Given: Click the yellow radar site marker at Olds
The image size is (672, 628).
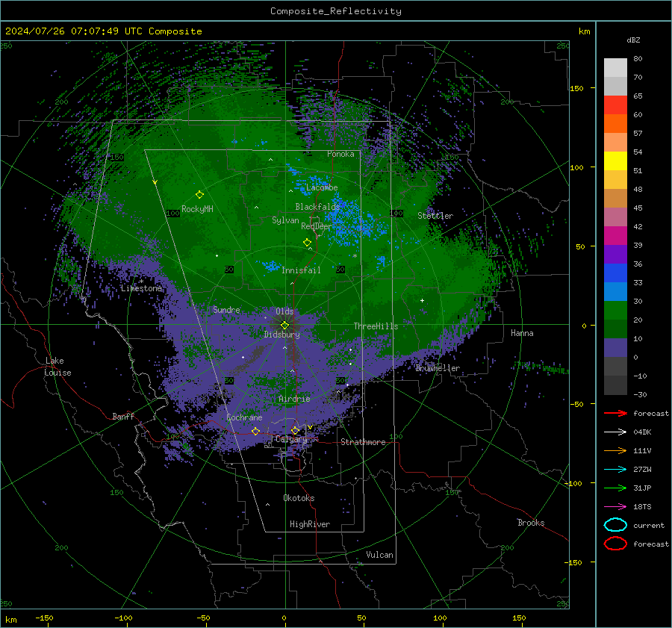Looking at the screenshot, I should 284,325.
